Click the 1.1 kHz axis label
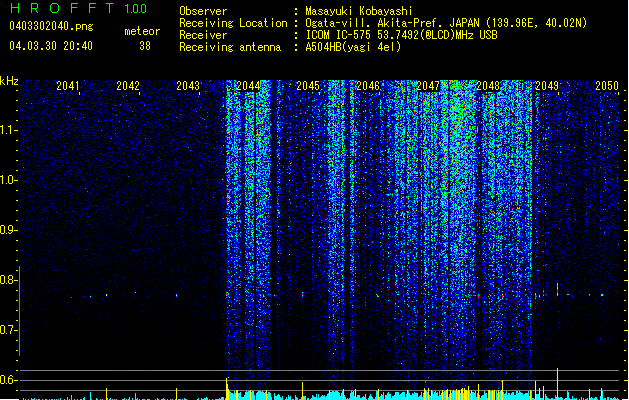The height and width of the screenshot is (400, 629). (8, 130)
